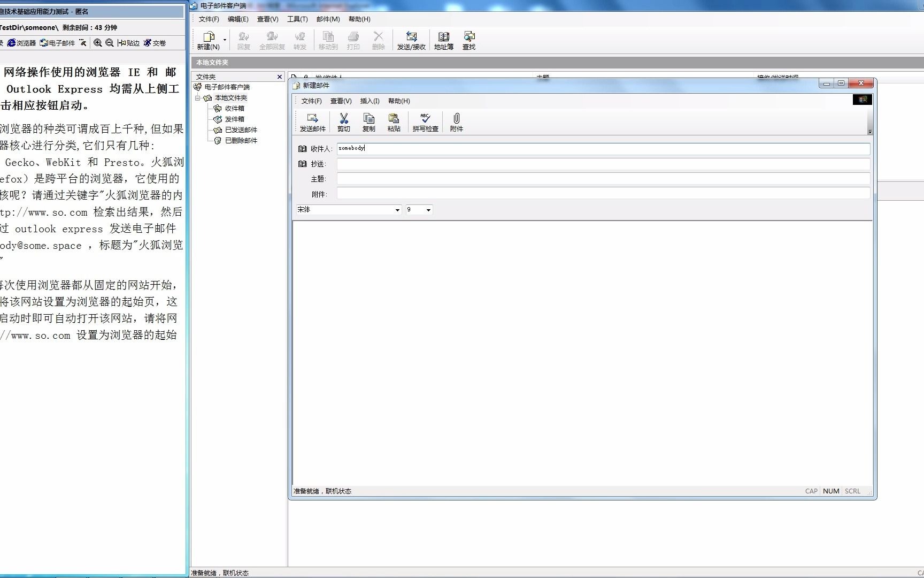Click in the 收件人 recipient field
The height and width of the screenshot is (578, 924).
click(x=603, y=149)
